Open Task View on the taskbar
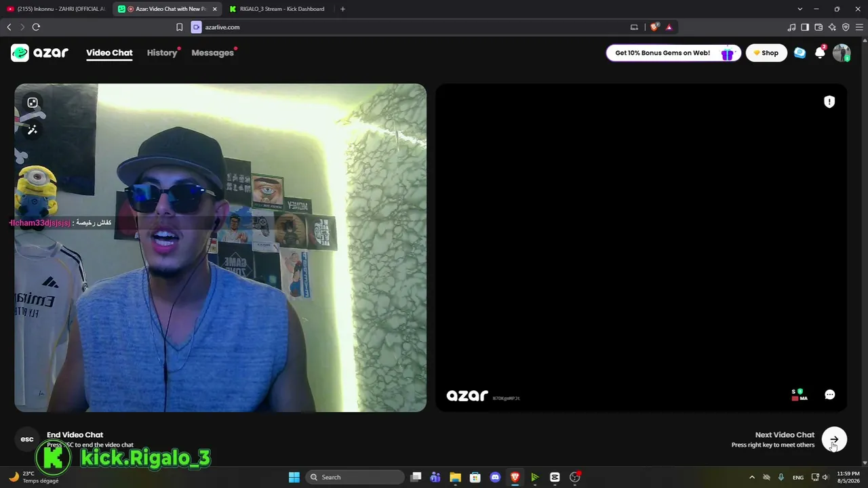 [416, 477]
